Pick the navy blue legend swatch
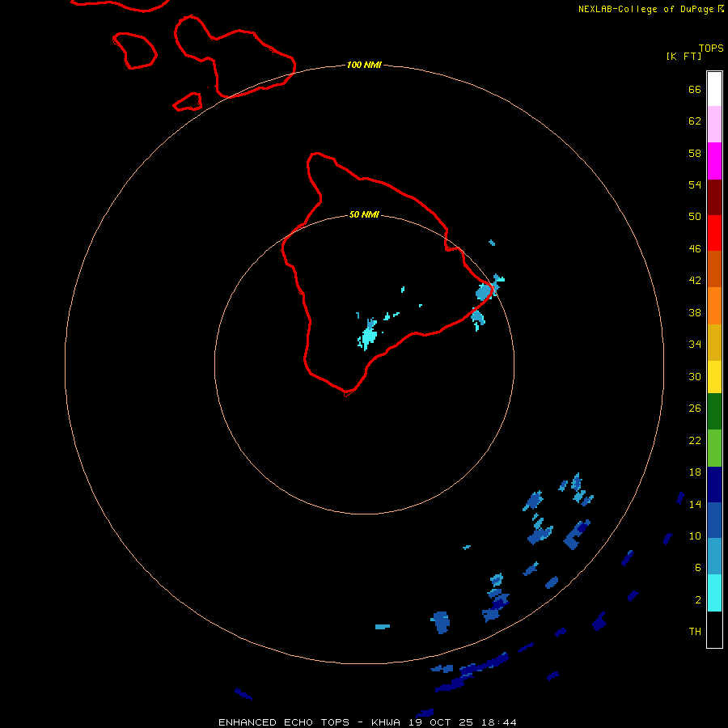This screenshot has height=728, width=728. pos(714,485)
